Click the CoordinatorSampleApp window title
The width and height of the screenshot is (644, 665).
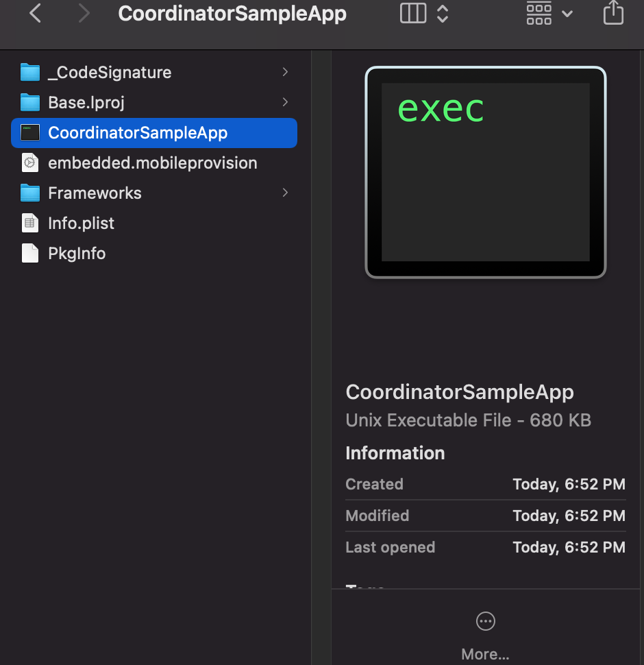pyautogui.click(x=232, y=14)
